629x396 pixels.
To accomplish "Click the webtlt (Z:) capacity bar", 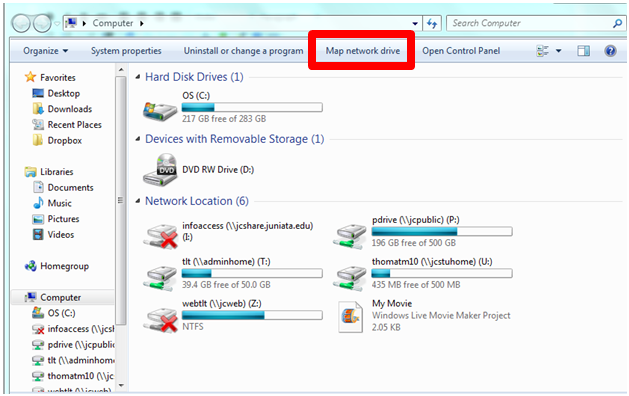I will tap(252, 315).
